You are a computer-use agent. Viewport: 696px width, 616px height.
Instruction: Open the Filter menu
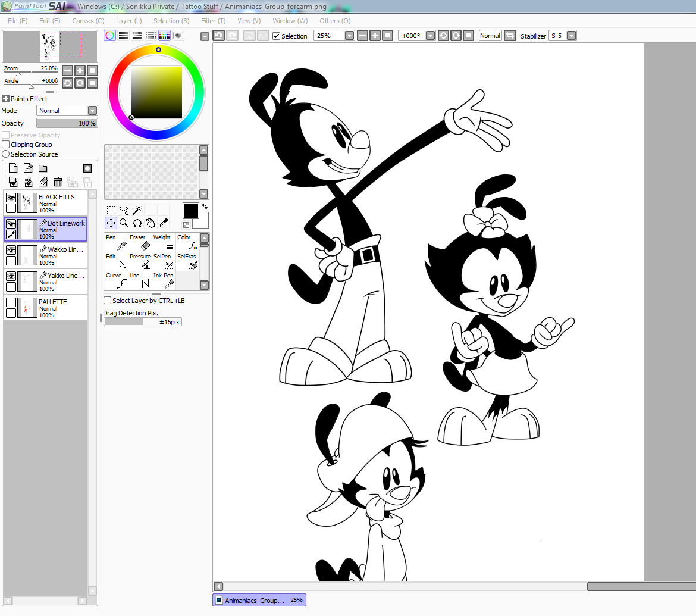[213, 21]
